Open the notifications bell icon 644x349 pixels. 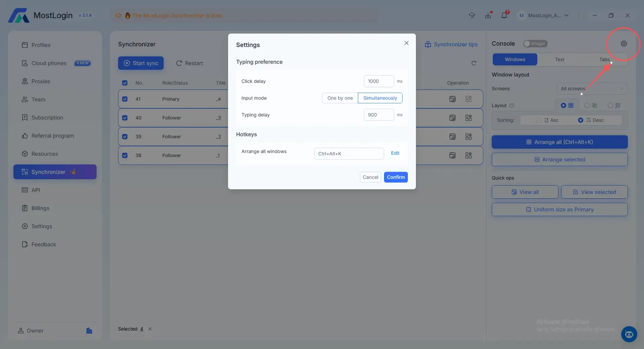[504, 15]
